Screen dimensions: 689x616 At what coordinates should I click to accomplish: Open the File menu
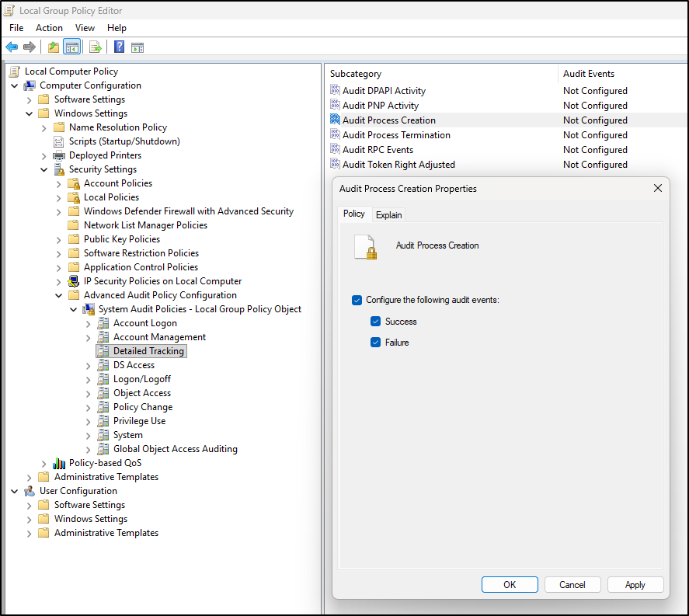coord(16,28)
